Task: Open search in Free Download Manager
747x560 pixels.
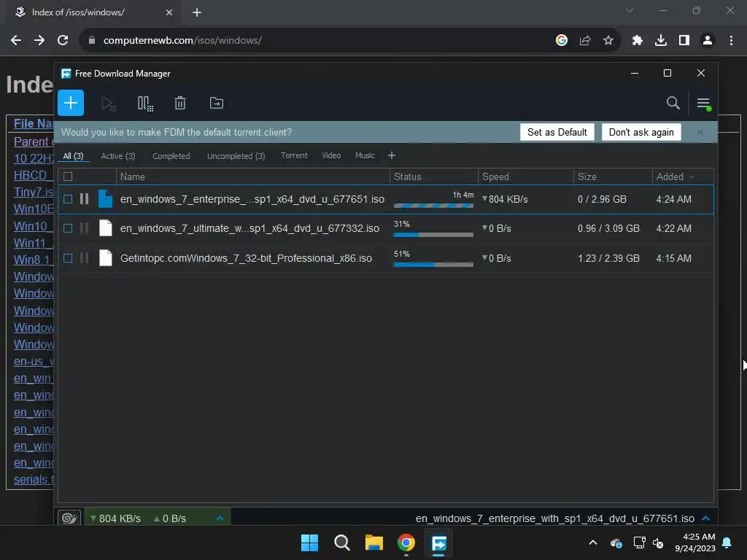Action: point(673,103)
